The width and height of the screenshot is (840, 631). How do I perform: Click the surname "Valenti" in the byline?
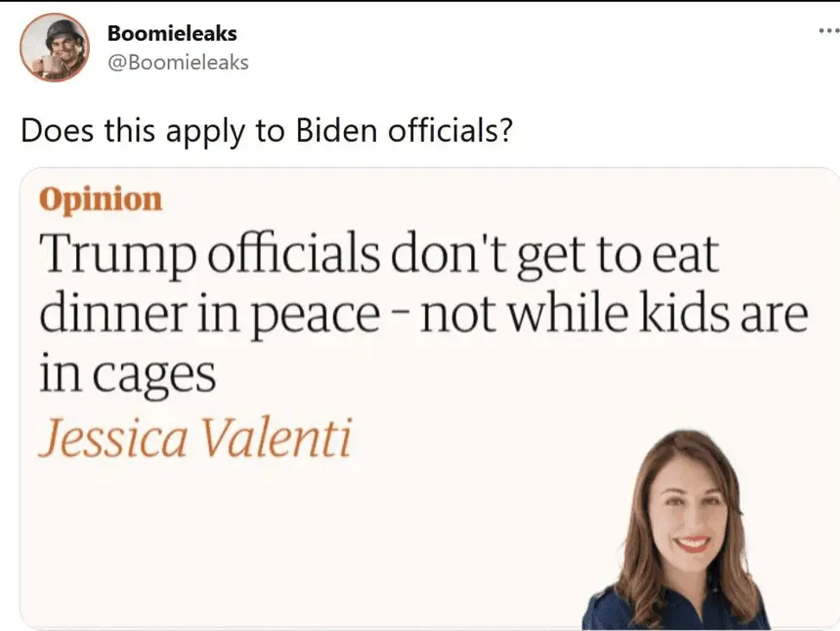tap(276, 438)
